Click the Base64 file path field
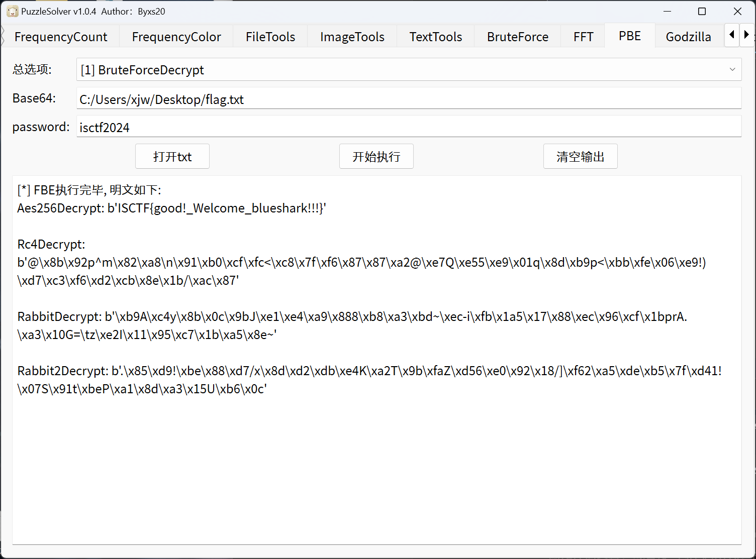The height and width of the screenshot is (559, 756). click(x=409, y=99)
